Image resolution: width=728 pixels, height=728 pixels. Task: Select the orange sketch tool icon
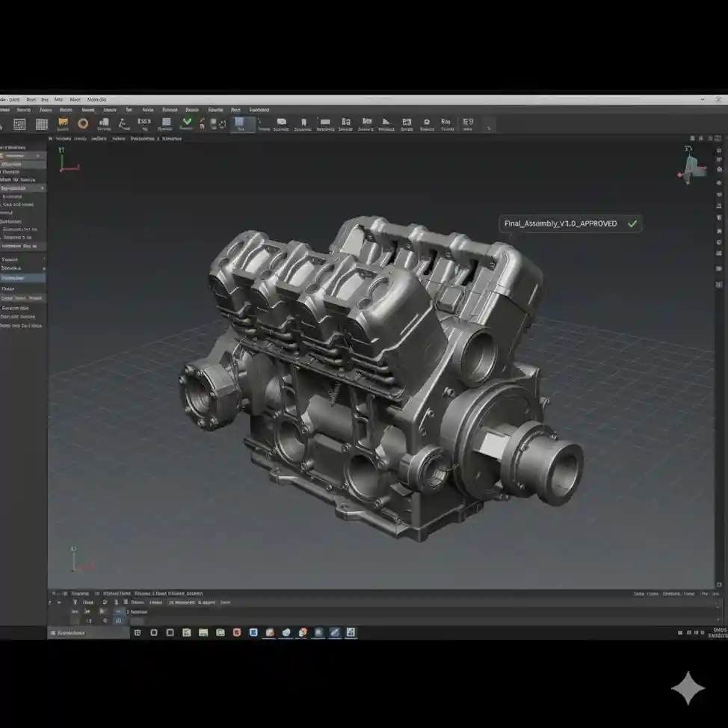(61, 124)
